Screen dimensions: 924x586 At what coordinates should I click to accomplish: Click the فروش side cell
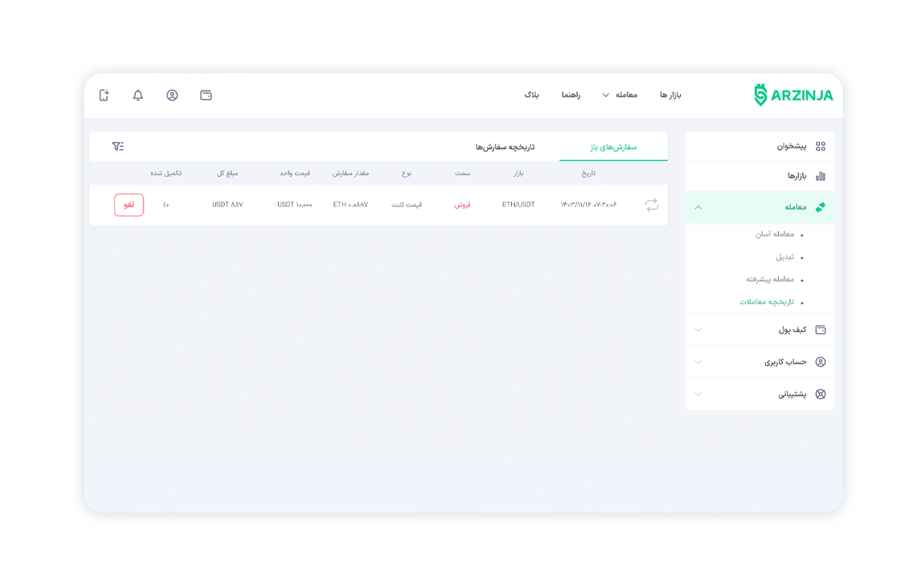coord(462,205)
